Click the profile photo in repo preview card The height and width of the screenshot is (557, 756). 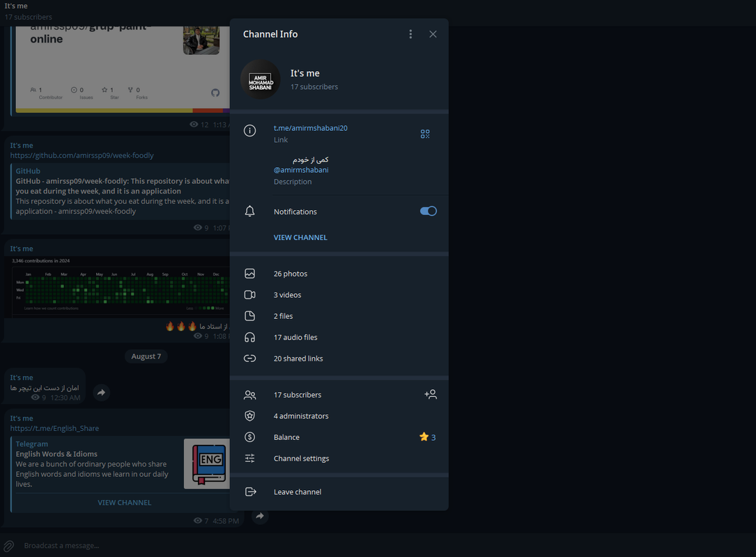tap(201, 40)
